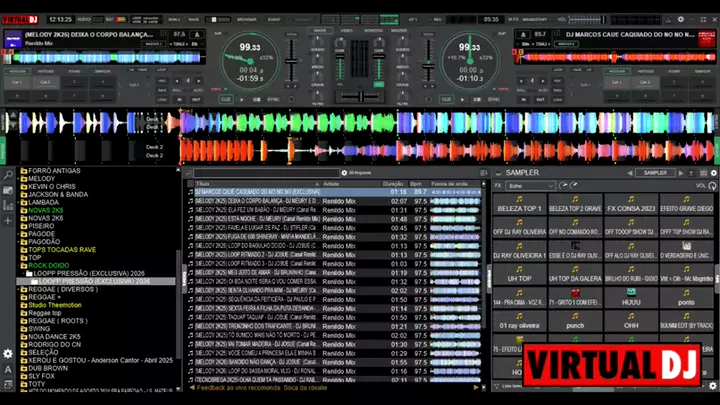The image size is (720, 405).
Task: Trigger hot cue pad Cue 1 on deck 1
Action: [17, 82]
